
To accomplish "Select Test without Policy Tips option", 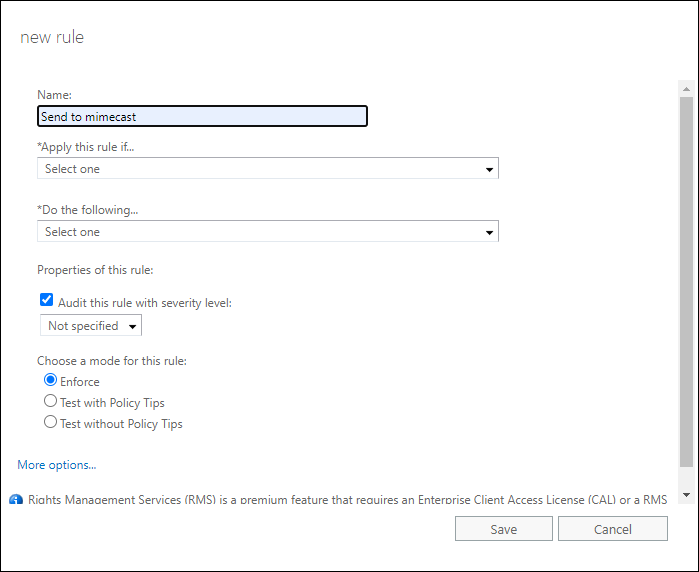I will point(51,423).
